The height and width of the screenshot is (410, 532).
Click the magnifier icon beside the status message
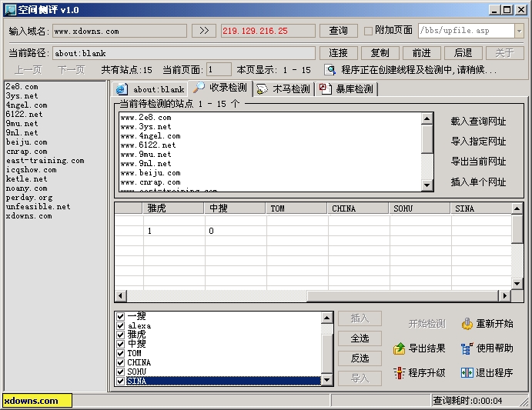pyautogui.click(x=330, y=70)
